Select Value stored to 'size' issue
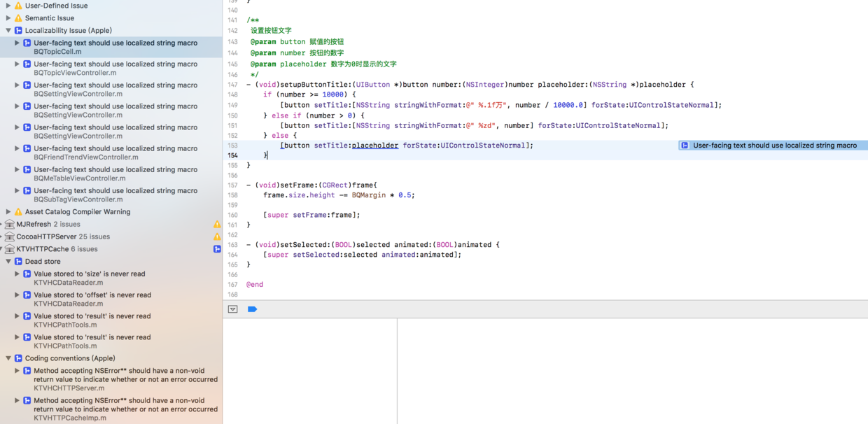 pyautogui.click(x=111, y=278)
